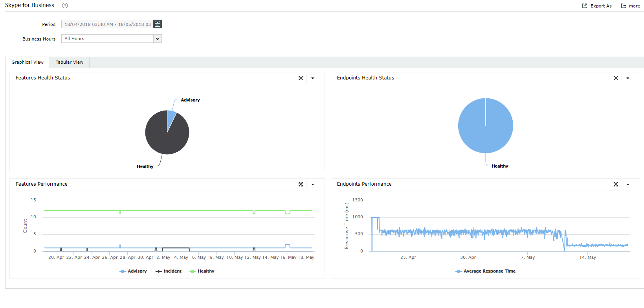Image resolution: width=644 pixels, height=308 pixels.
Task: Click the Endpoints Performance widget title
Action: click(364, 184)
